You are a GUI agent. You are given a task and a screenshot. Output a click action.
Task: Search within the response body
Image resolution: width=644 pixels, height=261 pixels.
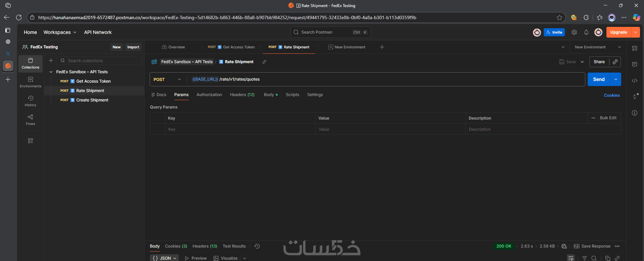click(594, 258)
